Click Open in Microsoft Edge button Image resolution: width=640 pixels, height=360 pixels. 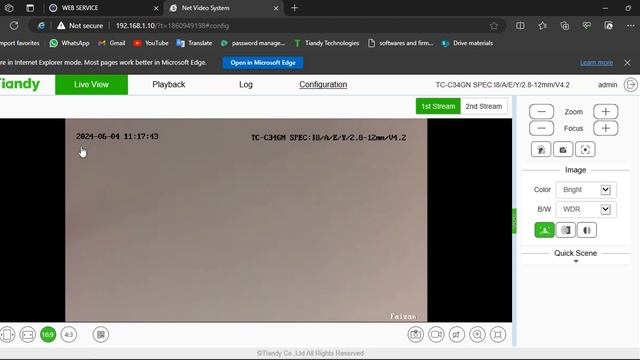[x=263, y=62]
